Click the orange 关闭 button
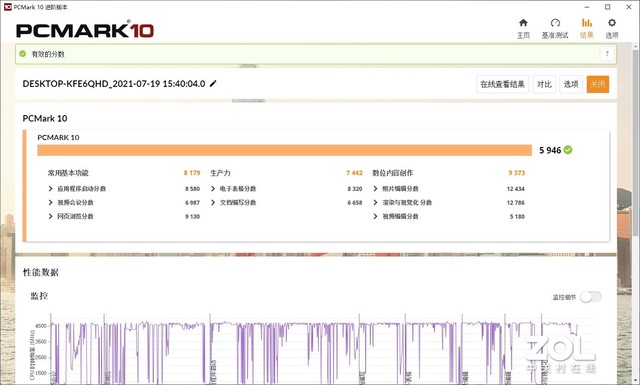 [x=598, y=85]
